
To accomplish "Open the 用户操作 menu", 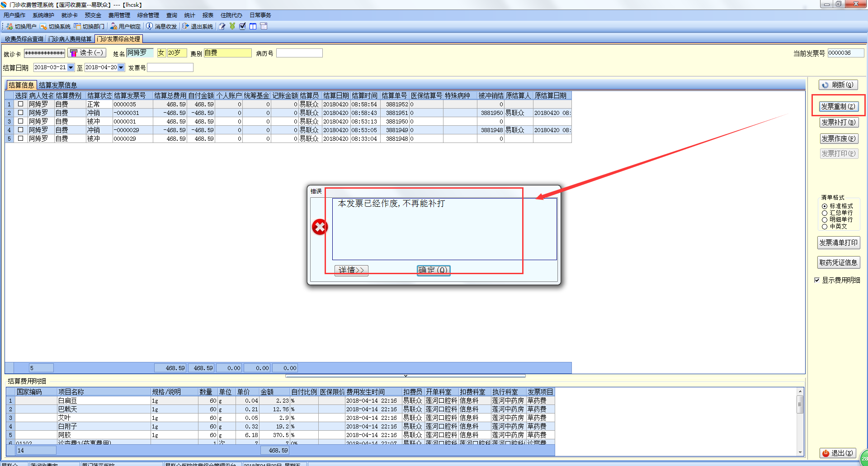I will tap(14, 15).
